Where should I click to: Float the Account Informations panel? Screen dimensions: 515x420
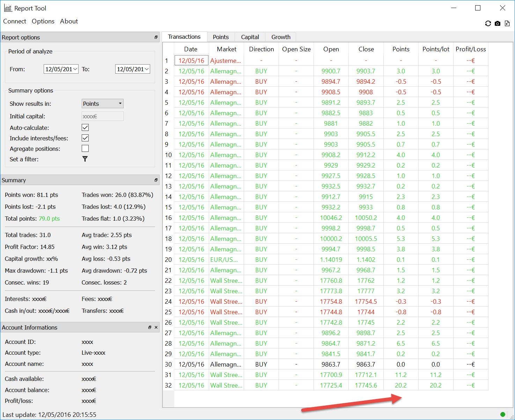coord(150,327)
